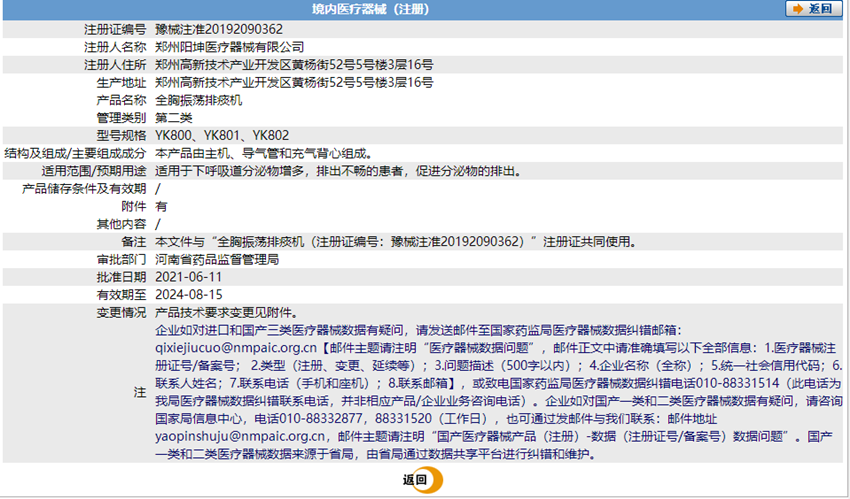
Task: Click the 适用范围/预期用途 description text
Action: (338, 171)
